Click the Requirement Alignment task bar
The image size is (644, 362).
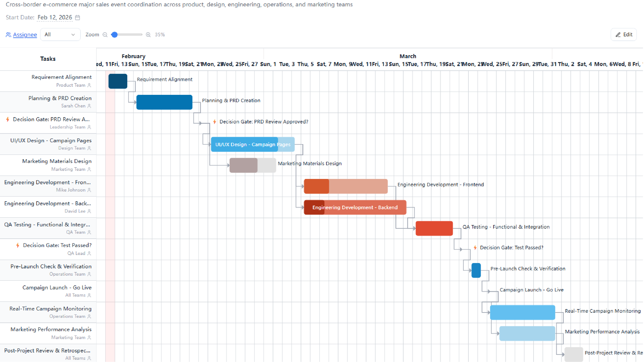coord(118,81)
